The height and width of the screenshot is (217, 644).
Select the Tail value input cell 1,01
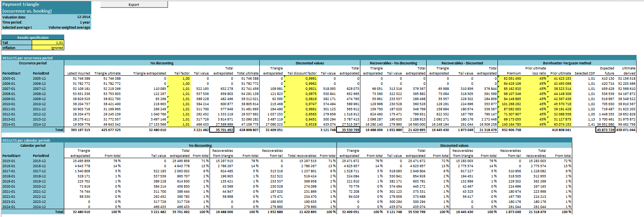tap(47, 43)
